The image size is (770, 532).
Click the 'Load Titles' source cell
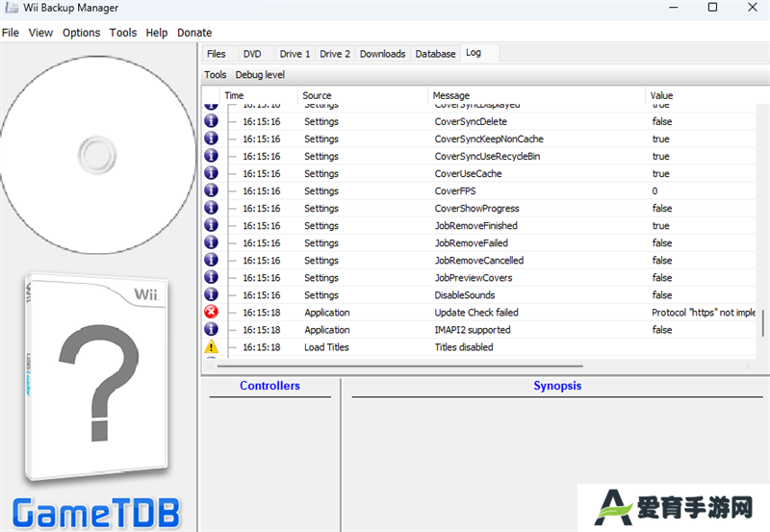point(326,347)
